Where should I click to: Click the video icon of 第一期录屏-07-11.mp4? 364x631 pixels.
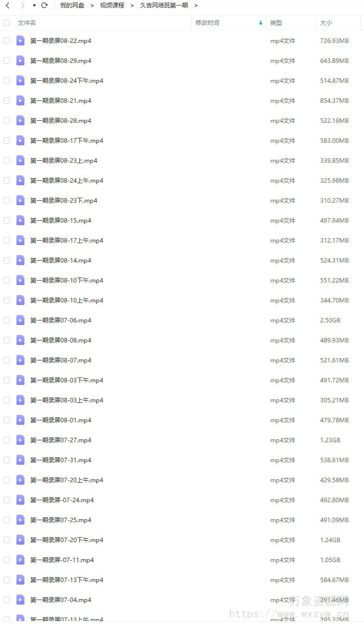point(20,560)
